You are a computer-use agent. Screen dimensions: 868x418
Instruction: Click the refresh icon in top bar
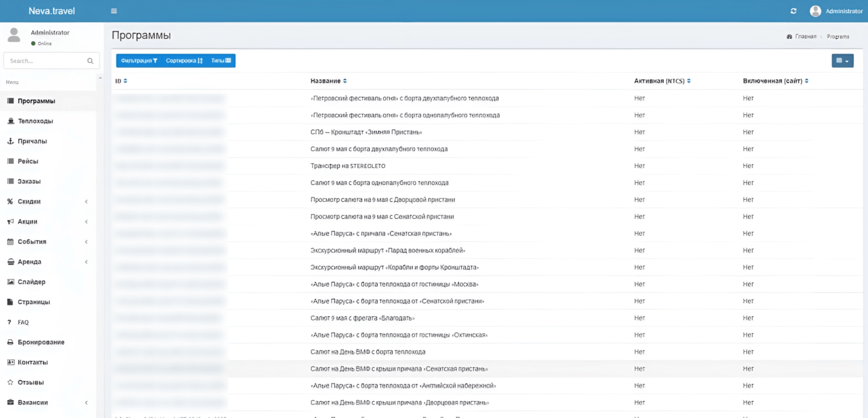tap(794, 11)
